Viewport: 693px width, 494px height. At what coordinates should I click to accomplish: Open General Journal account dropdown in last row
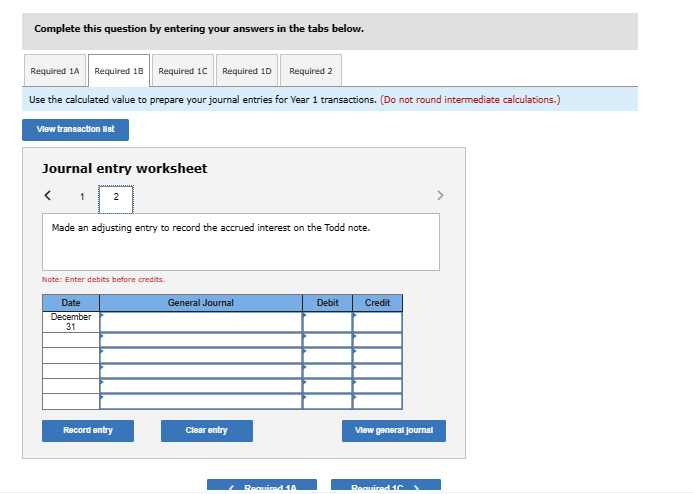click(x=201, y=402)
